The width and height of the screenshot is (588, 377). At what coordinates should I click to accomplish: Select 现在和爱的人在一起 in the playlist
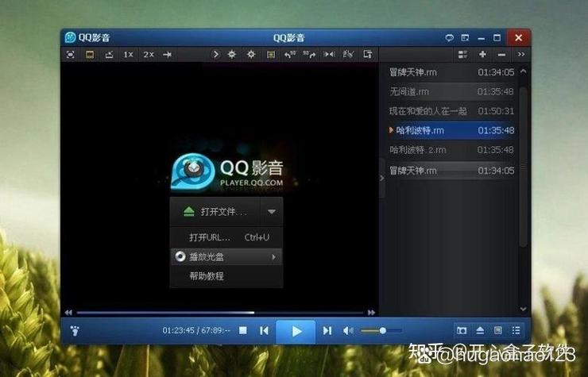(x=451, y=111)
